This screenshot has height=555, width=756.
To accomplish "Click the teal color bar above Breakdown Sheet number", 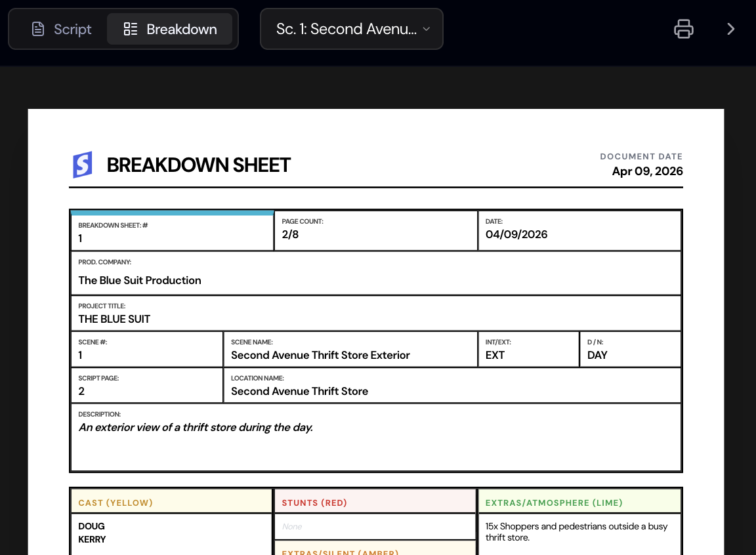I will 172,212.
